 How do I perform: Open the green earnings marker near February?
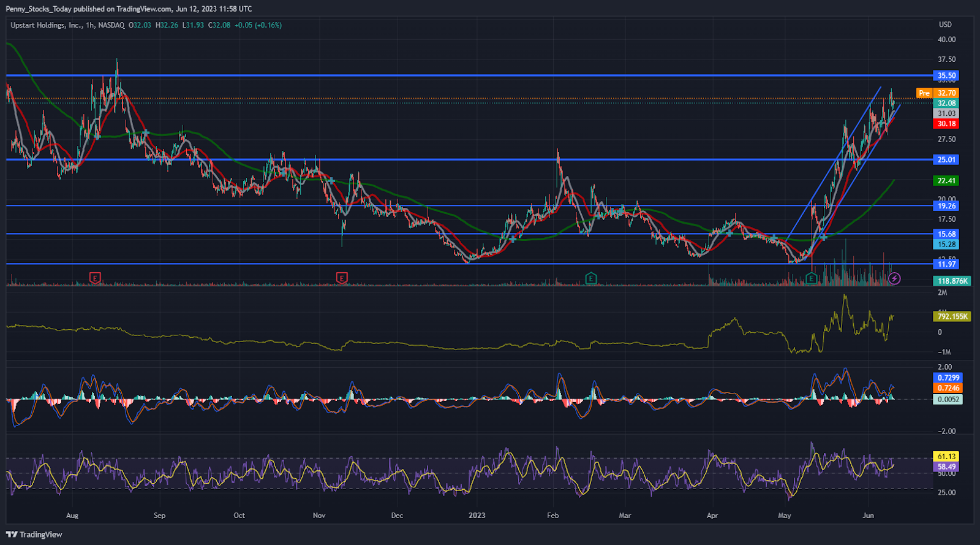pyautogui.click(x=590, y=278)
